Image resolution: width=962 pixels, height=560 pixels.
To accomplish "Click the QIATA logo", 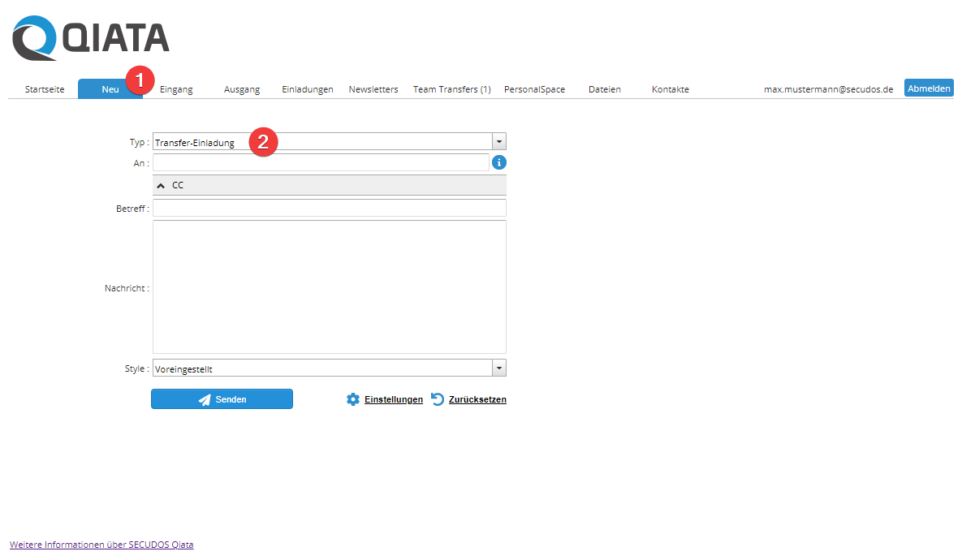I will 91,39.
